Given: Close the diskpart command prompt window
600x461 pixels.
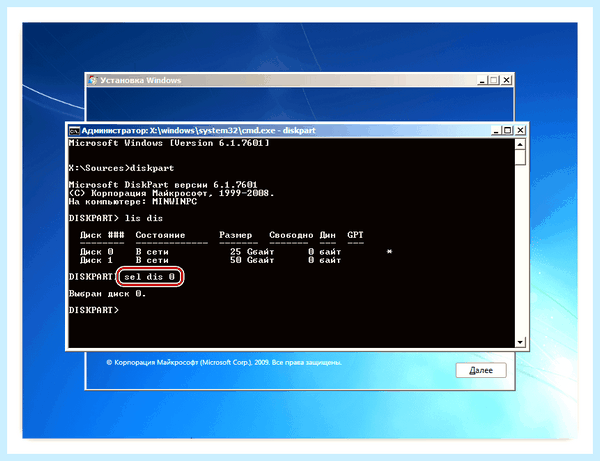Looking at the screenshot, I should pyautogui.click(x=520, y=130).
